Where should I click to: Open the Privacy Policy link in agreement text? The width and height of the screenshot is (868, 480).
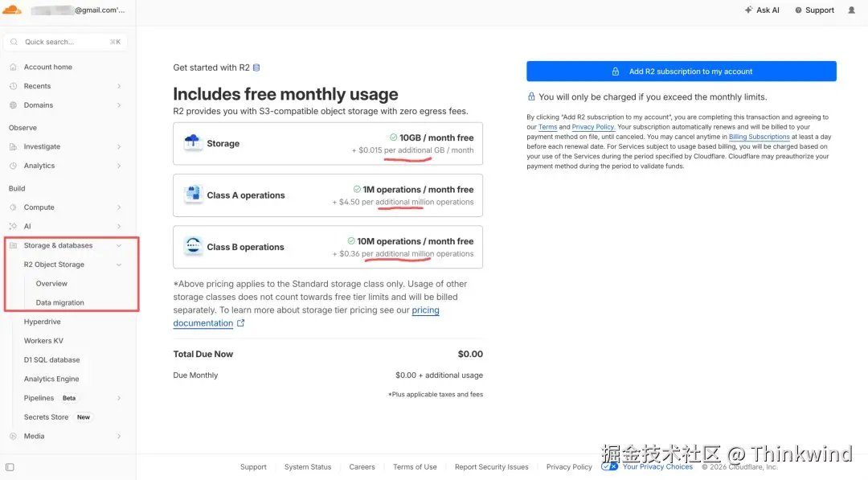(x=593, y=127)
